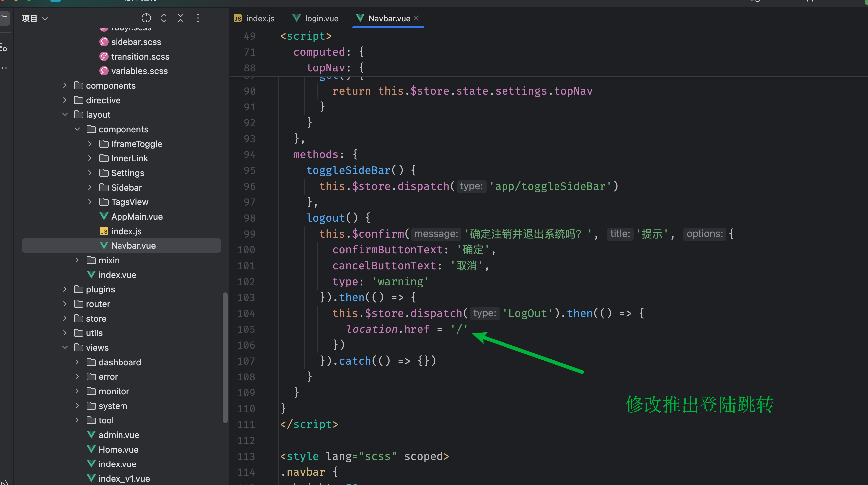
Task: Click the toggleSideBar method name
Action: click(348, 170)
